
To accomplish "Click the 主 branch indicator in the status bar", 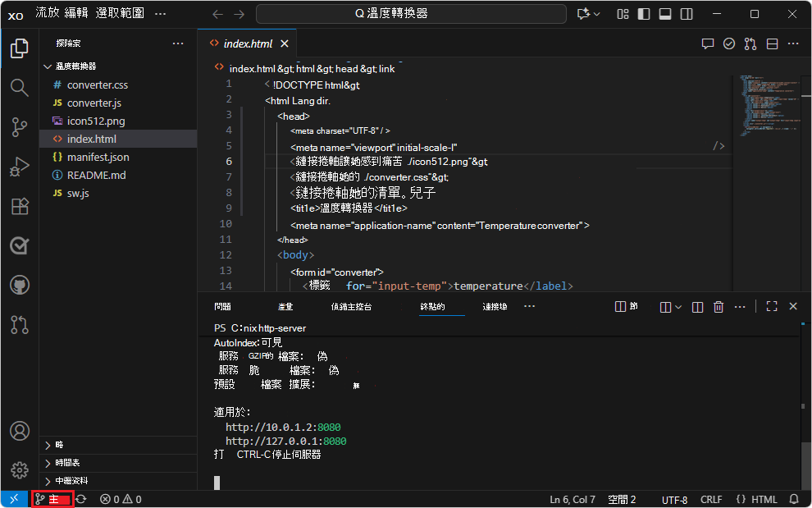I will click(x=51, y=498).
